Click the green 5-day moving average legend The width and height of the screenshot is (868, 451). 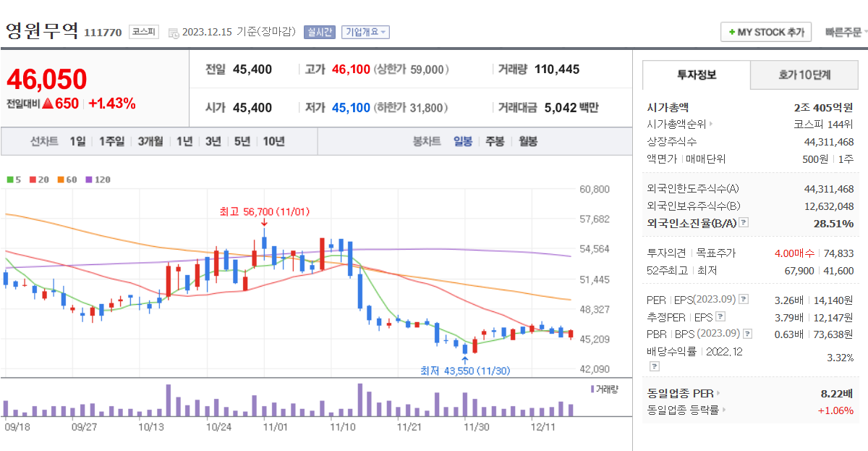click(14, 180)
